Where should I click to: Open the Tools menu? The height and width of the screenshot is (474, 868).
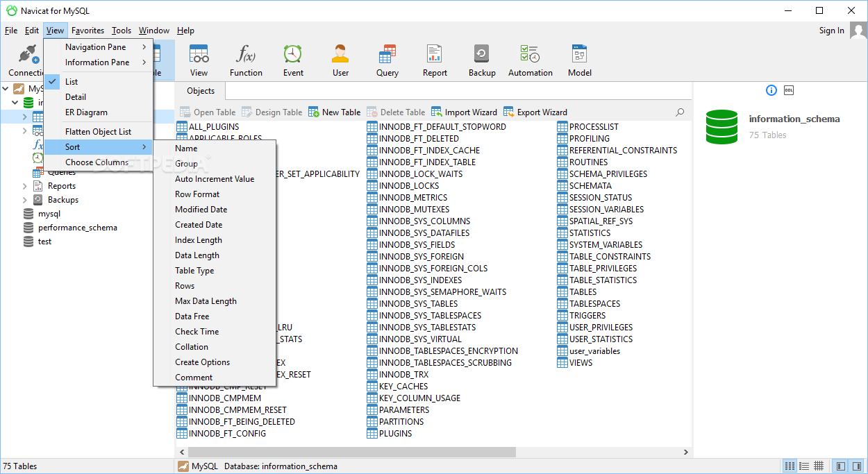(122, 31)
